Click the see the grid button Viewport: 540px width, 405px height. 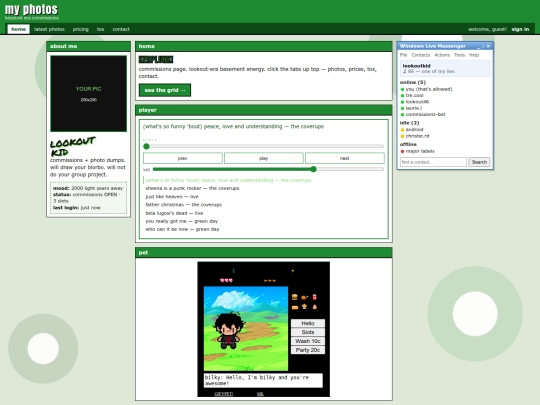(165, 90)
